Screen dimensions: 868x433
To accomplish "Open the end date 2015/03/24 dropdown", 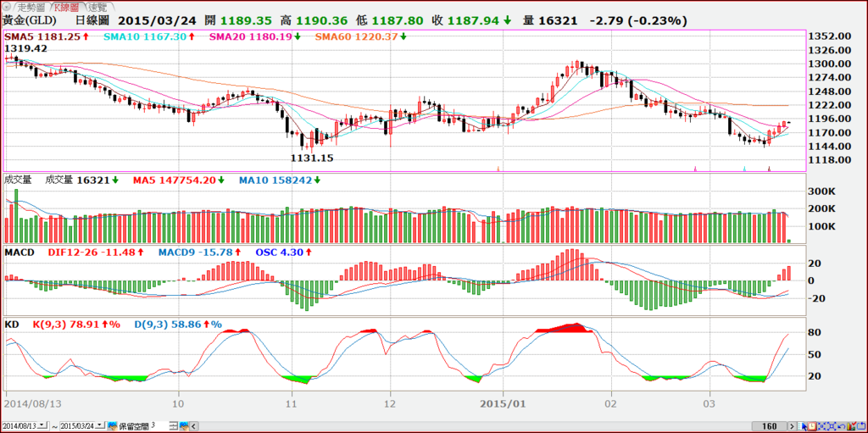I will tap(100, 425).
